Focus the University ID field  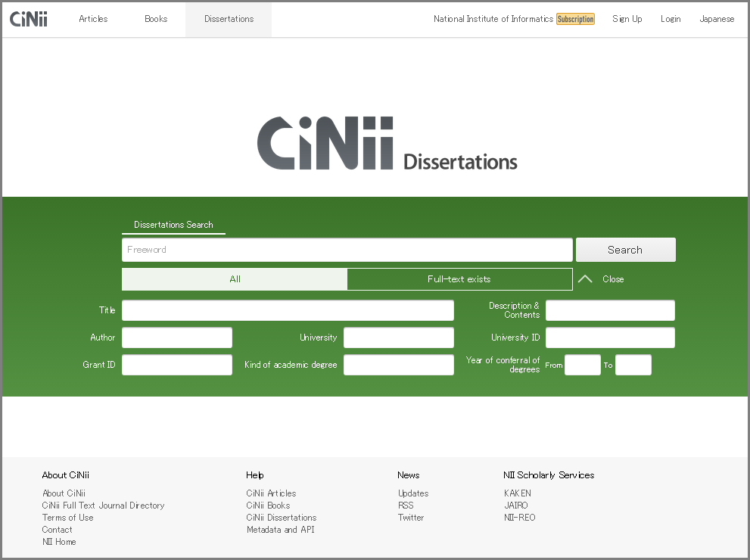click(610, 338)
